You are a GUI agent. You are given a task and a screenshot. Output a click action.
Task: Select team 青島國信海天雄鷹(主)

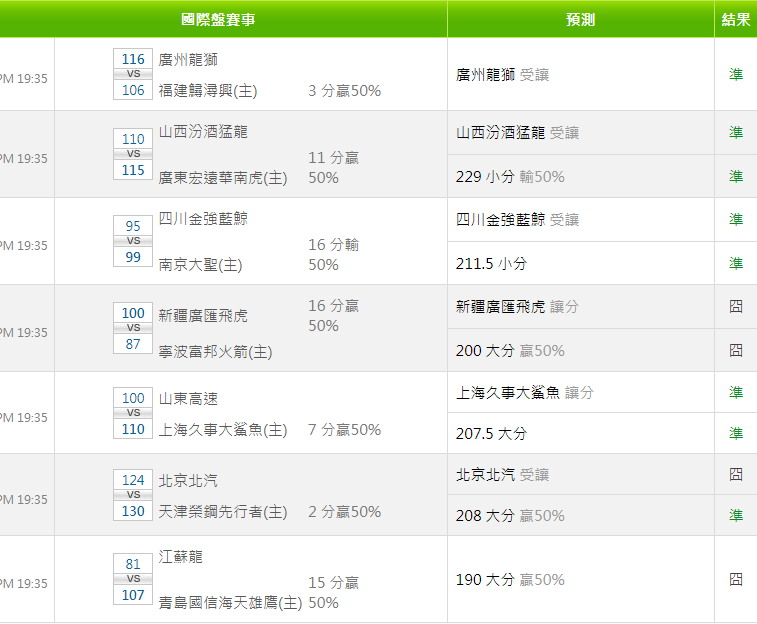pos(231,602)
